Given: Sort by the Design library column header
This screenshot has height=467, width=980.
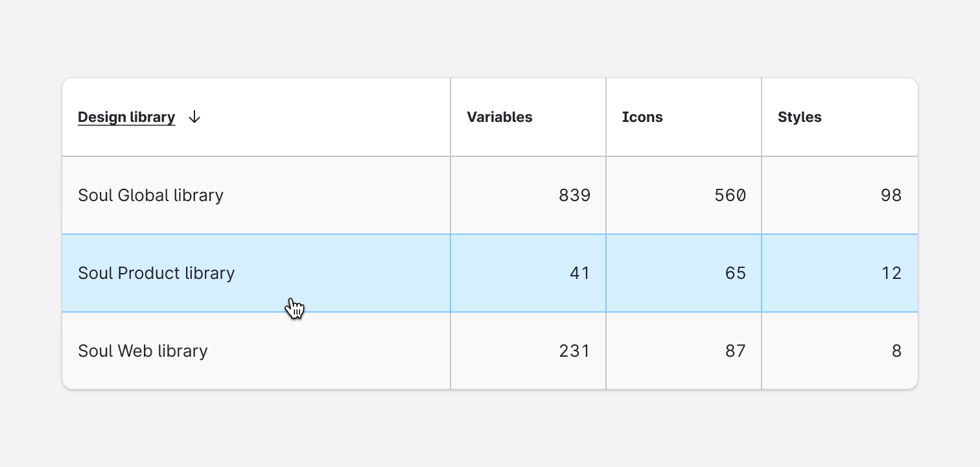Looking at the screenshot, I should [x=126, y=117].
